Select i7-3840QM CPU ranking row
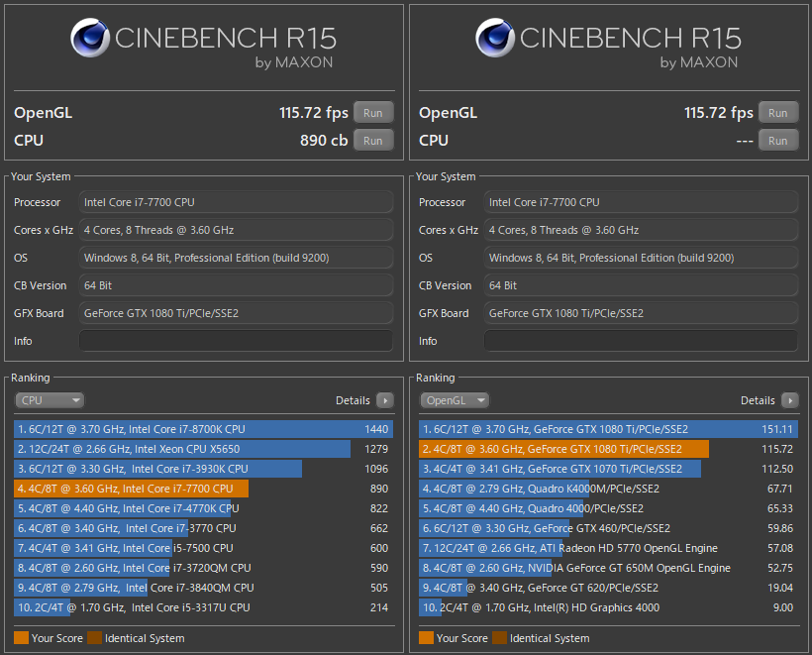Image resolution: width=812 pixels, height=655 pixels. click(204, 588)
